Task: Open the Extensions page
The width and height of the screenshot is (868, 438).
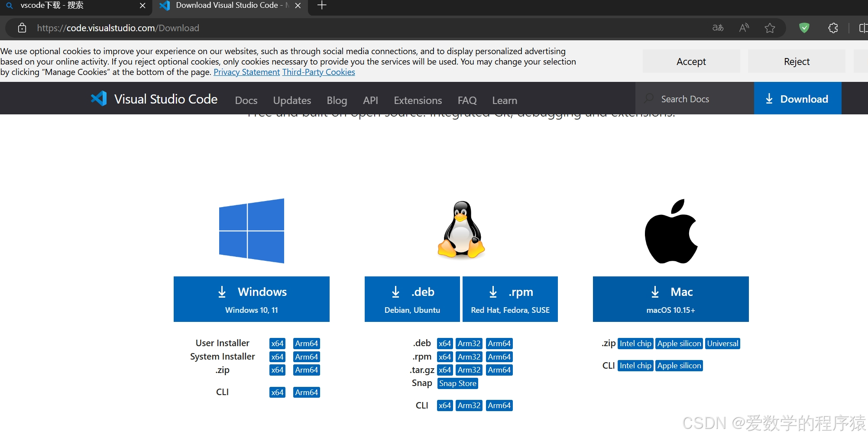Action: click(418, 101)
